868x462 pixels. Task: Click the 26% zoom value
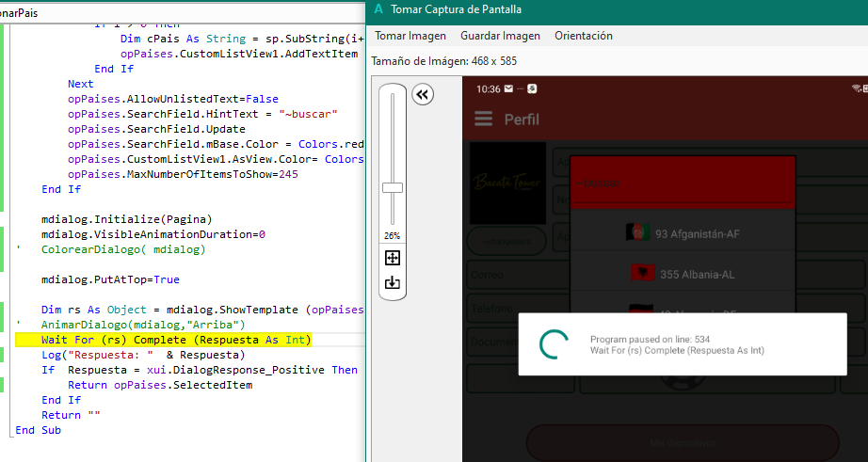392,235
